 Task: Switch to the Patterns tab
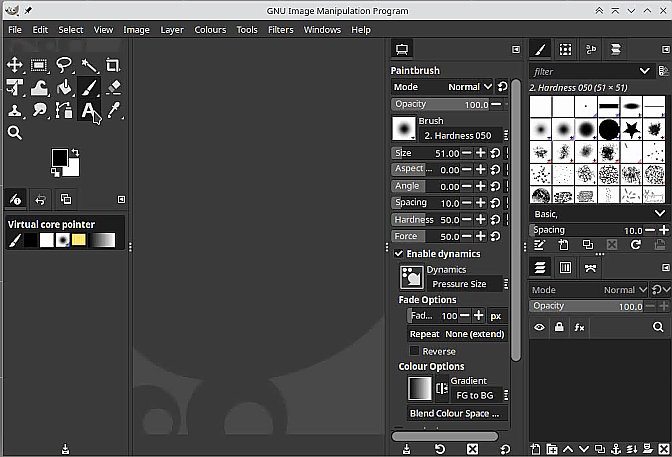(x=565, y=50)
